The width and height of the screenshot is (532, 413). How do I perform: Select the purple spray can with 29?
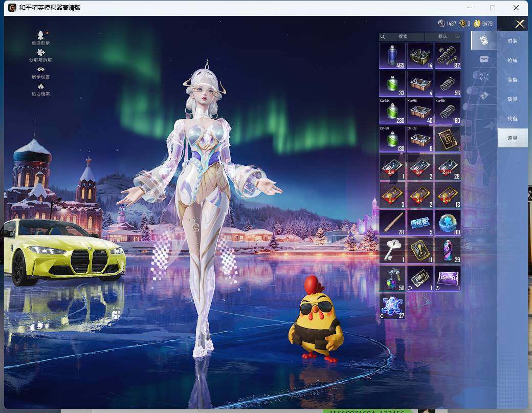448,250
